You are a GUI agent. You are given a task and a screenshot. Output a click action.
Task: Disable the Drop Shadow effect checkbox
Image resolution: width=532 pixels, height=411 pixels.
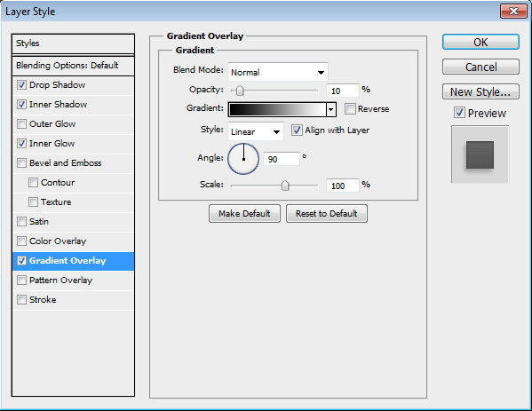point(21,85)
